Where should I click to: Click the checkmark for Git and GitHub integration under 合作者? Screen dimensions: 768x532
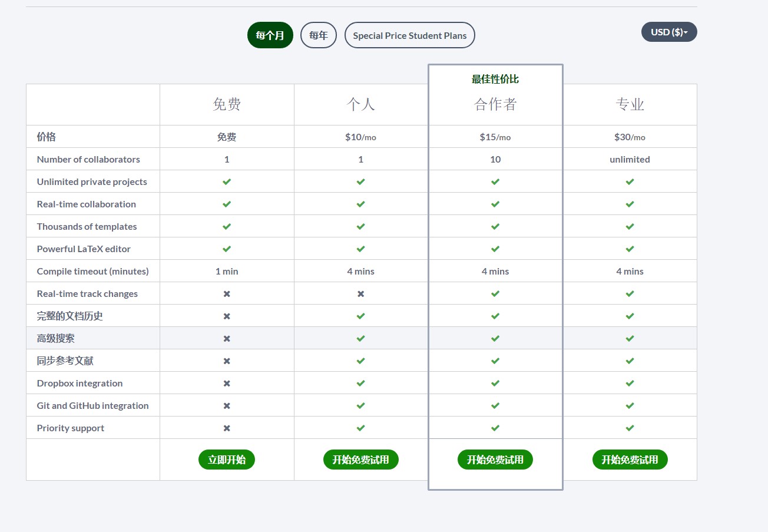tap(495, 406)
